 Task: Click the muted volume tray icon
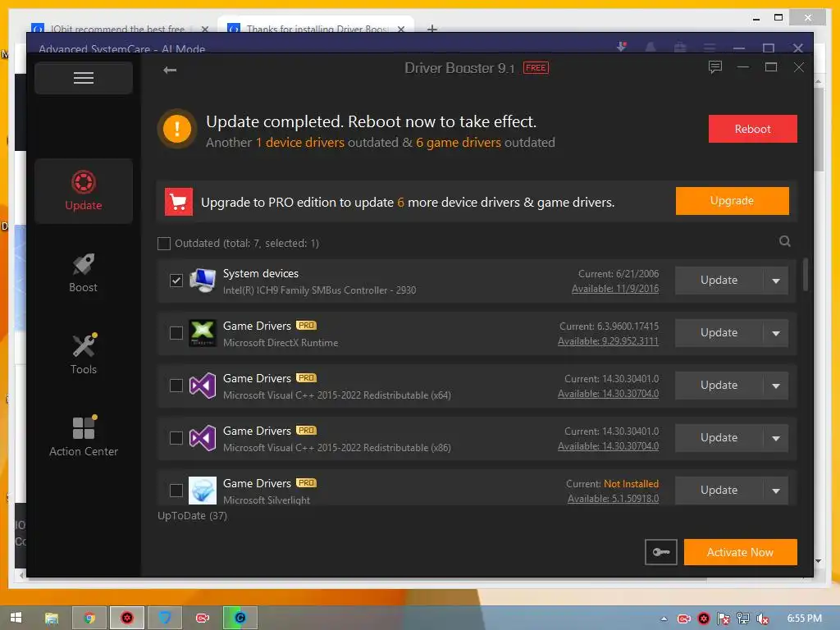point(763,619)
